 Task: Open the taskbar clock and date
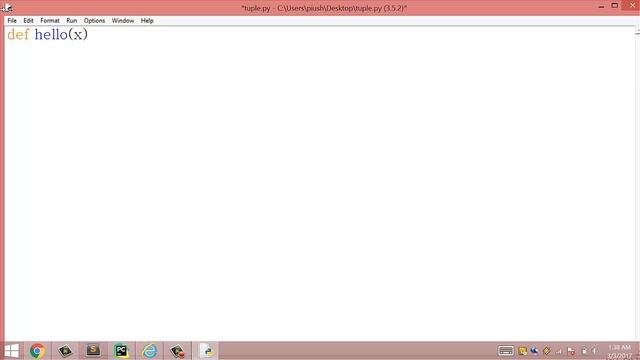[620, 351]
